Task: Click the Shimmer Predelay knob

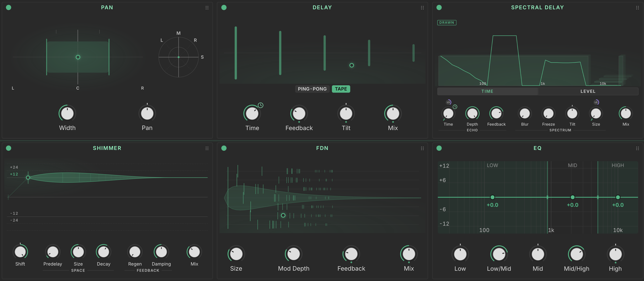Action: 53,252
